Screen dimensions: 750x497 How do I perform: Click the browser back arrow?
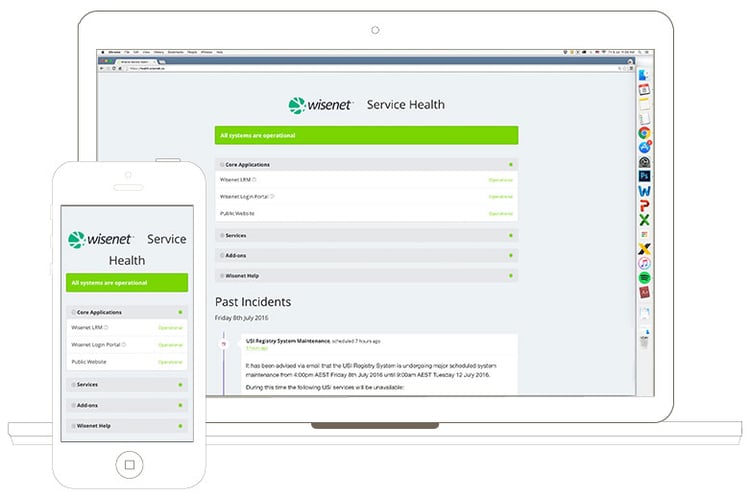(x=101, y=68)
